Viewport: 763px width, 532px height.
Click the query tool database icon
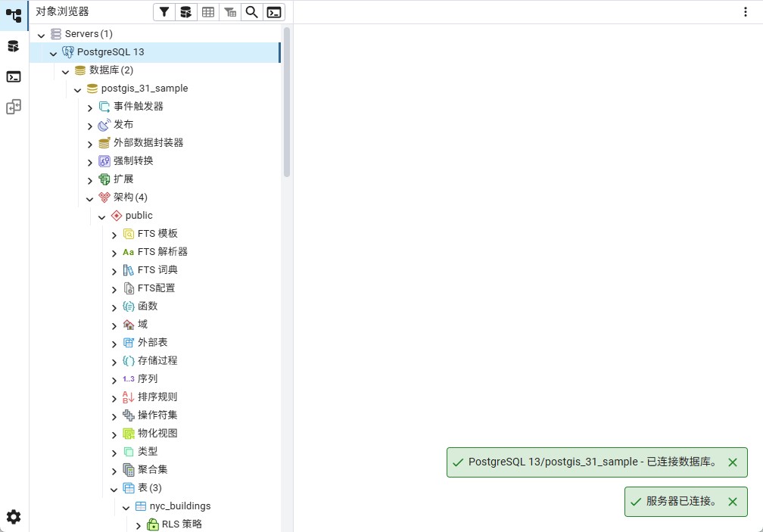pyautogui.click(x=186, y=12)
